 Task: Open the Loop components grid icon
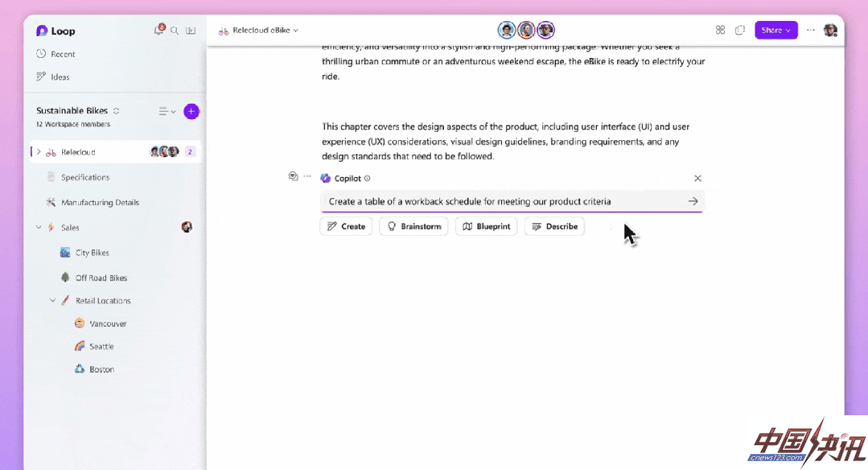coord(720,30)
